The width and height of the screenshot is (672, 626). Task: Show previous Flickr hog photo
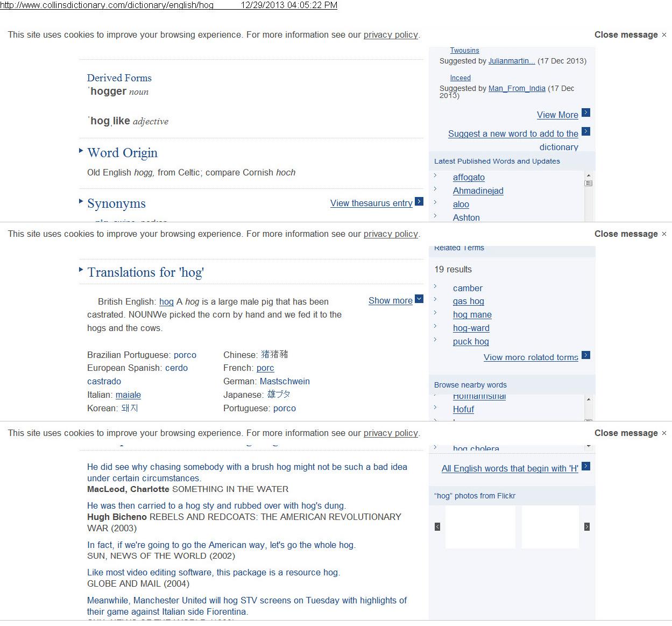click(437, 527)
